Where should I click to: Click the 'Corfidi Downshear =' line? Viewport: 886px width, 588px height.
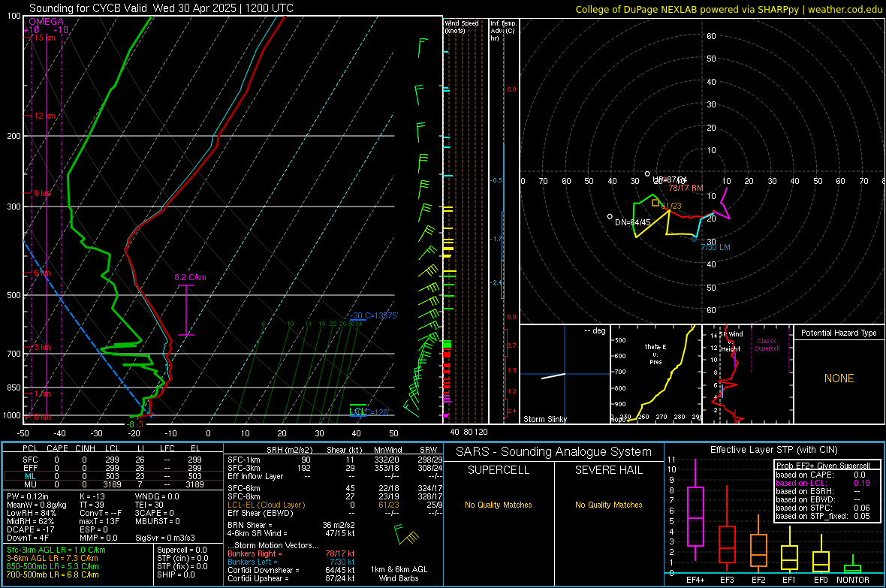coord(291,570)
